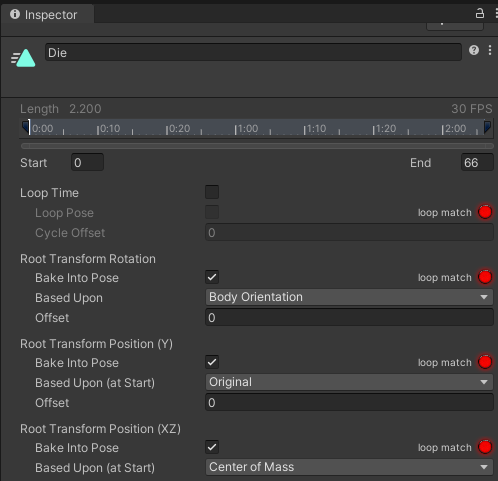Click the End frame field showing 66

477,163
